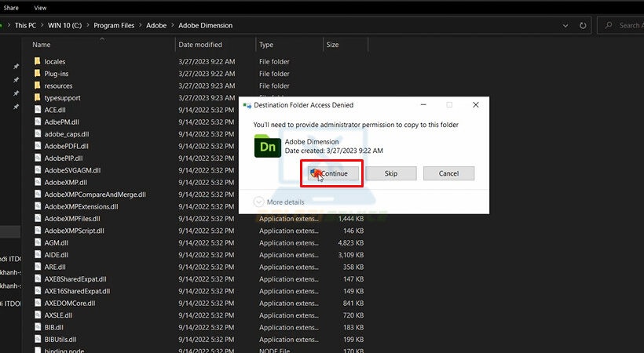This screenshot has width=644, height=353.
Task: Sort files by Date modified column
Action: [x=200, y=45]
